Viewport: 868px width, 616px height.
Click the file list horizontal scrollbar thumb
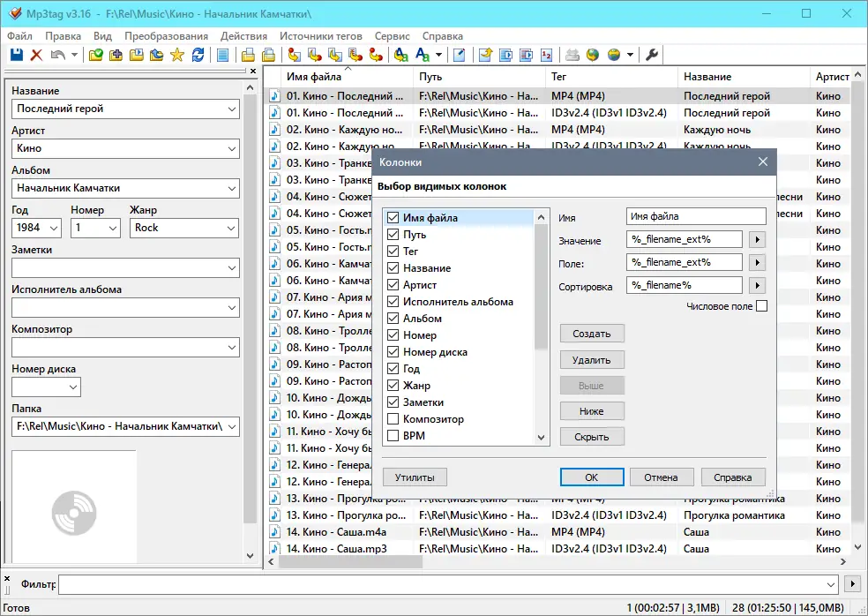click(350, 561)
